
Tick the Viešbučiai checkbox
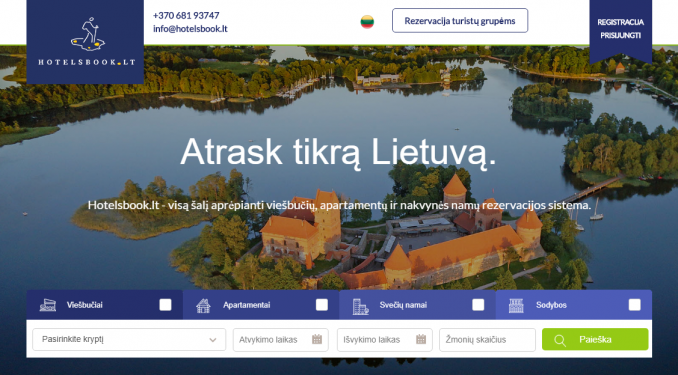click(x=165, y=305)
